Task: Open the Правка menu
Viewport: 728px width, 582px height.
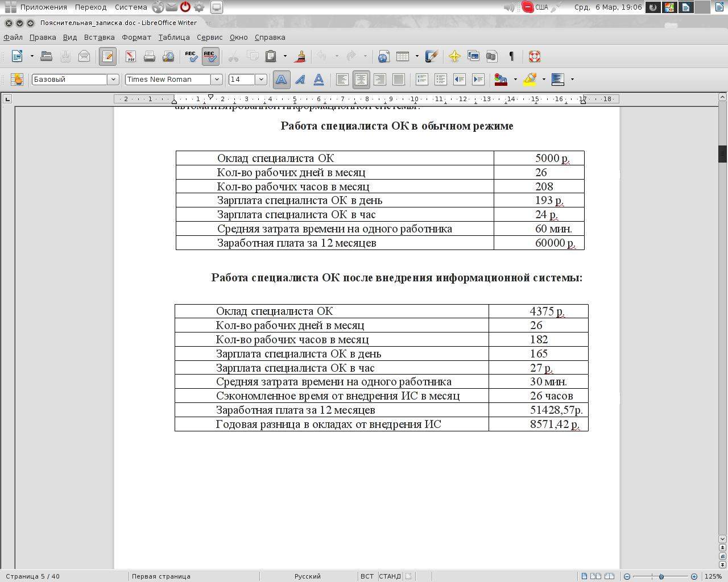Action: click(43, 37)
